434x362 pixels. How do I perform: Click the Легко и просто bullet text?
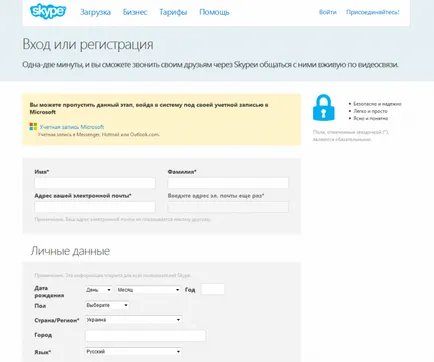[x=370, y=111]
